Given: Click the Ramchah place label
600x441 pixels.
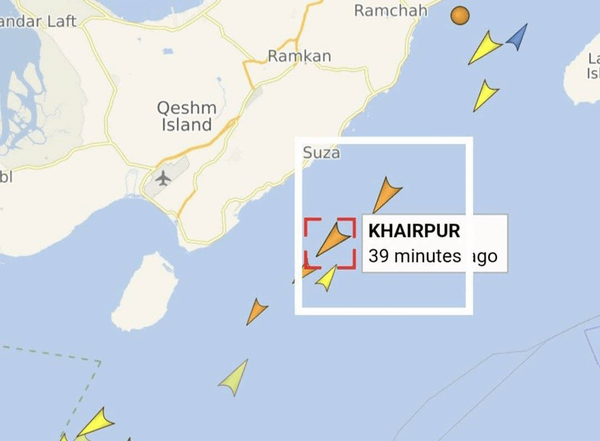Looking at the screenshot, I should [391, 10].
